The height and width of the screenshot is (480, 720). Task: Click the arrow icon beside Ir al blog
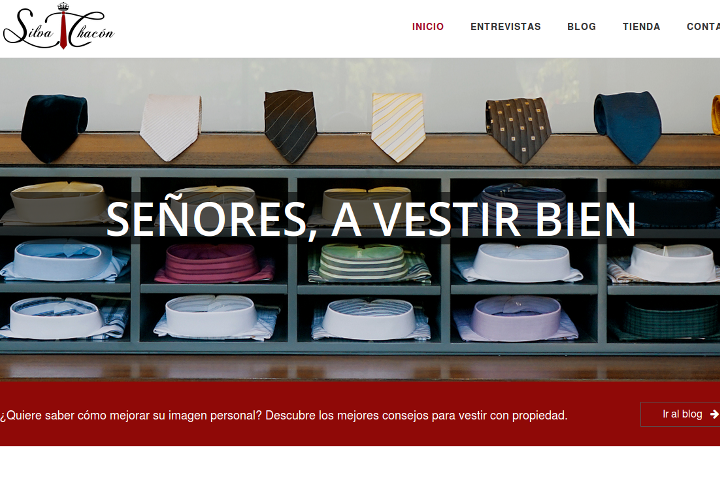(714, 414)
